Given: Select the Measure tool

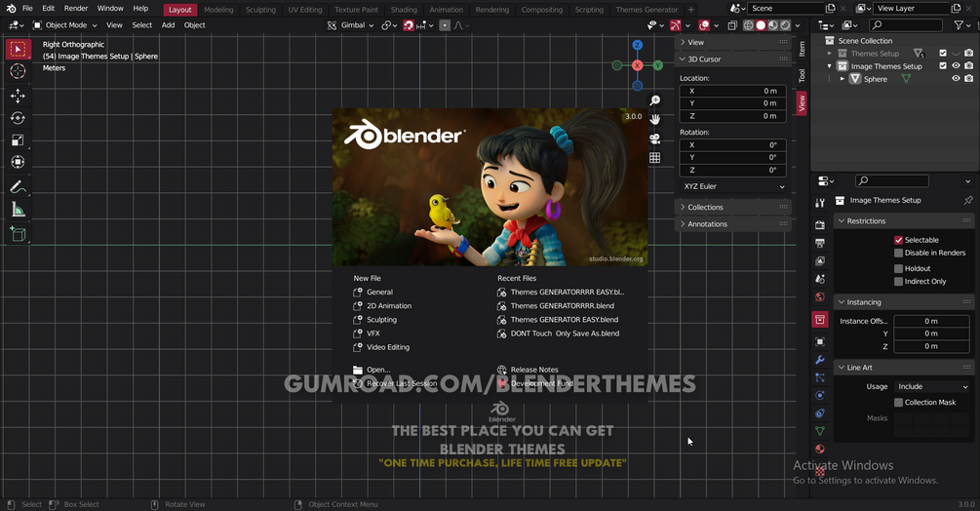Looking at the screenshot, I should pyautogui.click(x=18, y=210).
